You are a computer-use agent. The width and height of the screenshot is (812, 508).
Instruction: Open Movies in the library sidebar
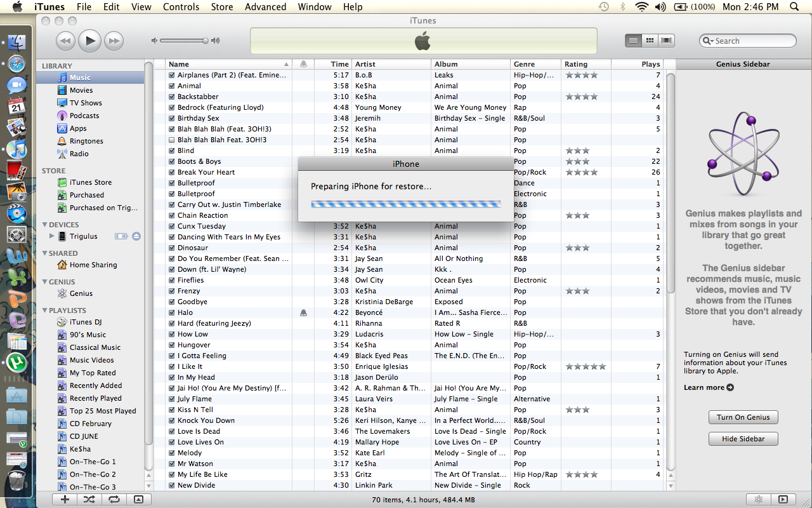(x=81, y=90)
